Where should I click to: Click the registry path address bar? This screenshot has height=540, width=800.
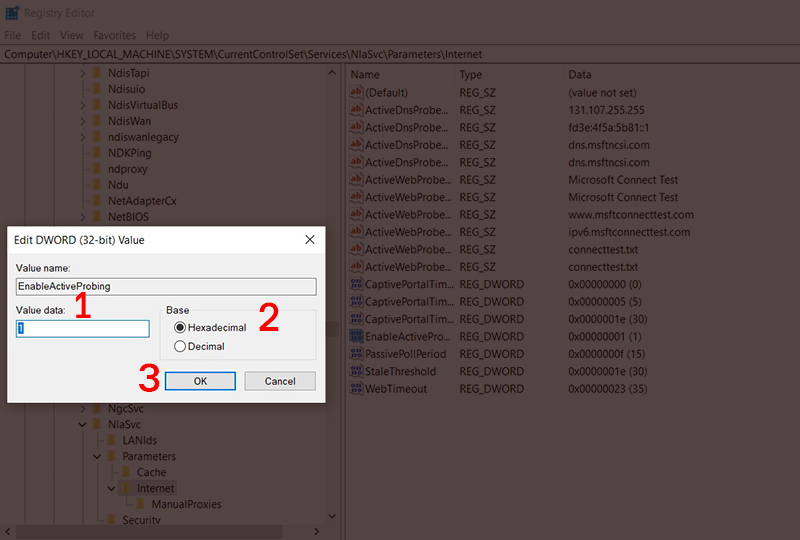[400, 54]
